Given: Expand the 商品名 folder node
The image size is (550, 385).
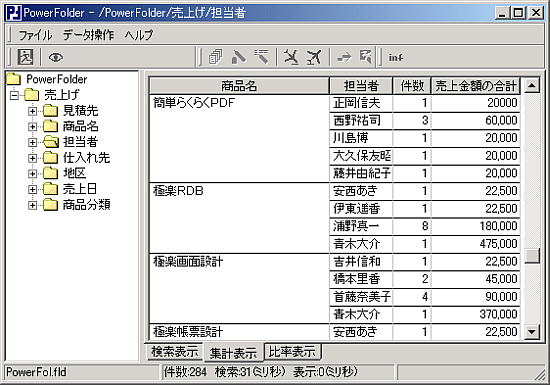Looking at the screenshot, I should (32, 127).
